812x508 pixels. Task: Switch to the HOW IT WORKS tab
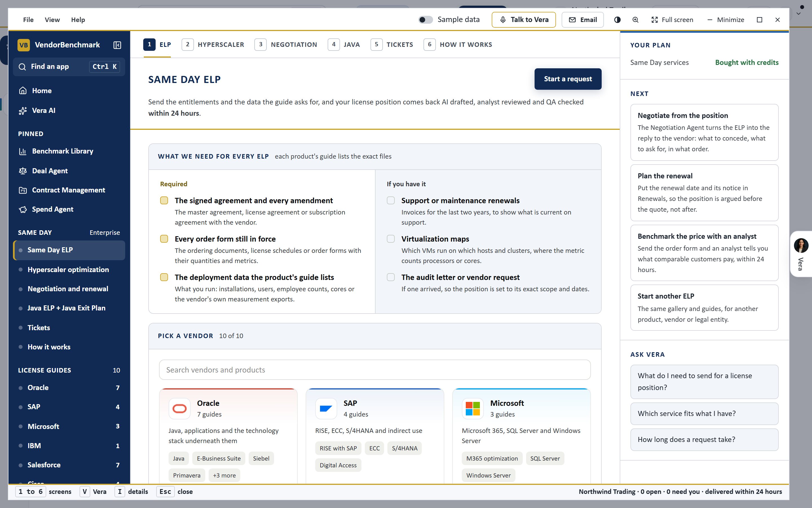coord(458,45)
